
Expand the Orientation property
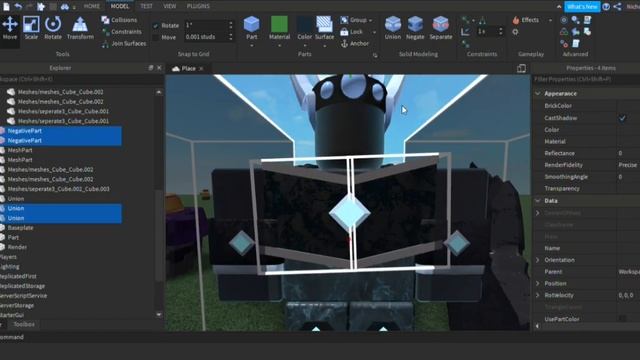click(x=538, y=260)
